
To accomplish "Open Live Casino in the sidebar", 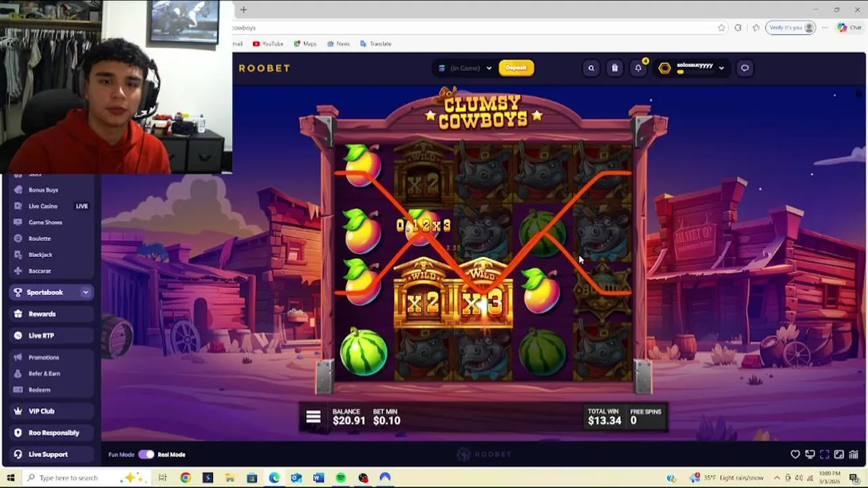I will coord(43,206).
